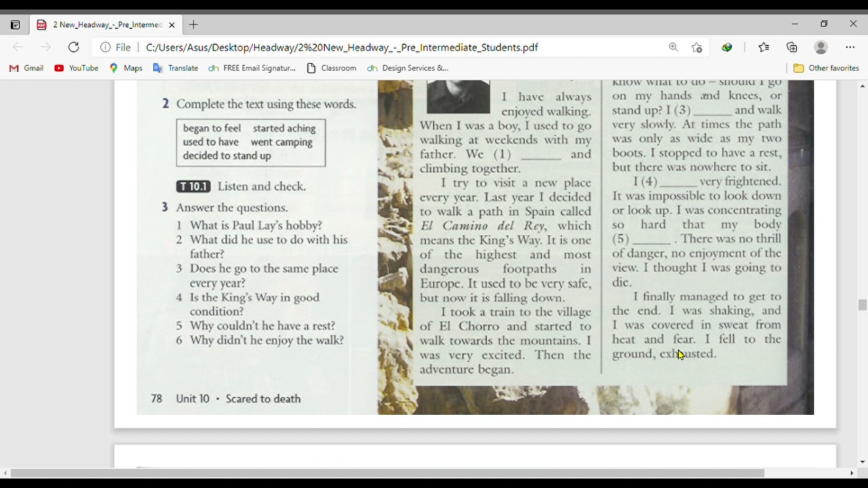
Task: Refresh the PDF page
Action: point(74,47)
